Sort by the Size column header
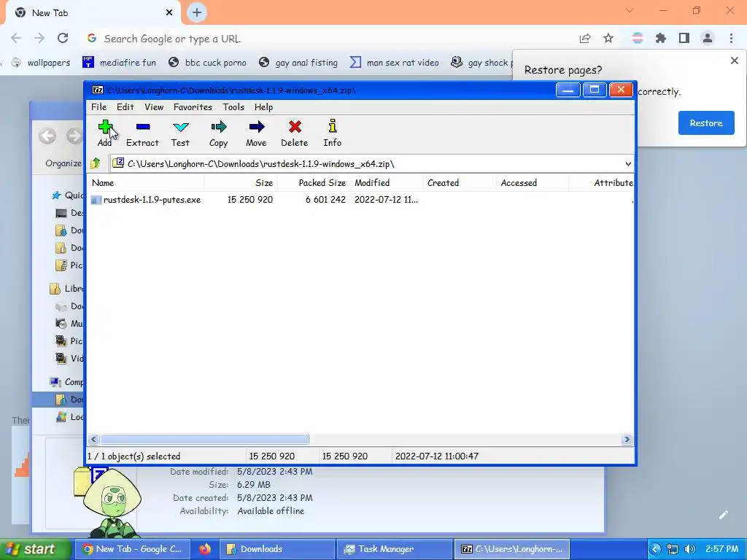Image resolution: width=747 pixels, height=560 pixels. click(241, 183)
